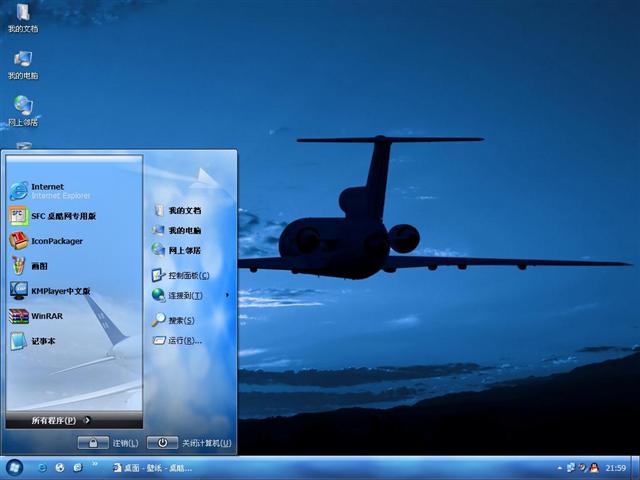Open the 我的文档 desktop icon
This screenshot has height=480, width=640.
tap(23, 18)
